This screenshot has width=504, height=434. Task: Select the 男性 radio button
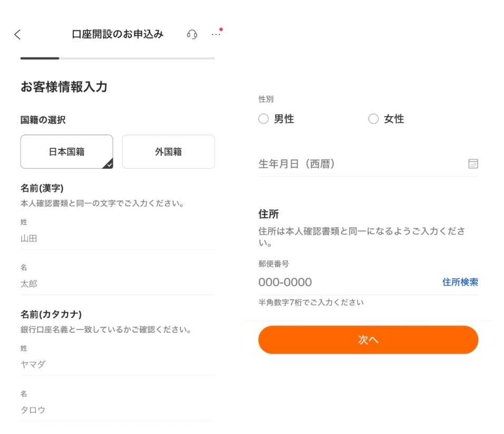pyautogui.click(x=264, y=119)
